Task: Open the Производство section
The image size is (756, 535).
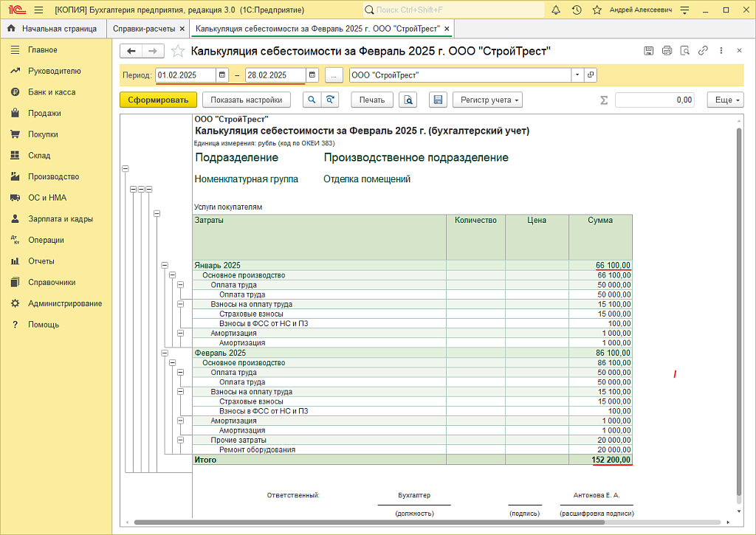Action: click(53, 177)
